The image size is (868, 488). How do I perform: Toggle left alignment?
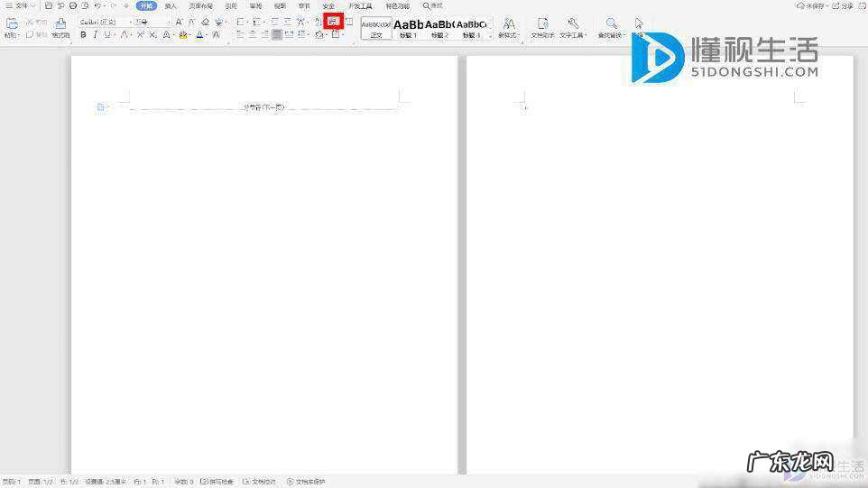(240, 34)
